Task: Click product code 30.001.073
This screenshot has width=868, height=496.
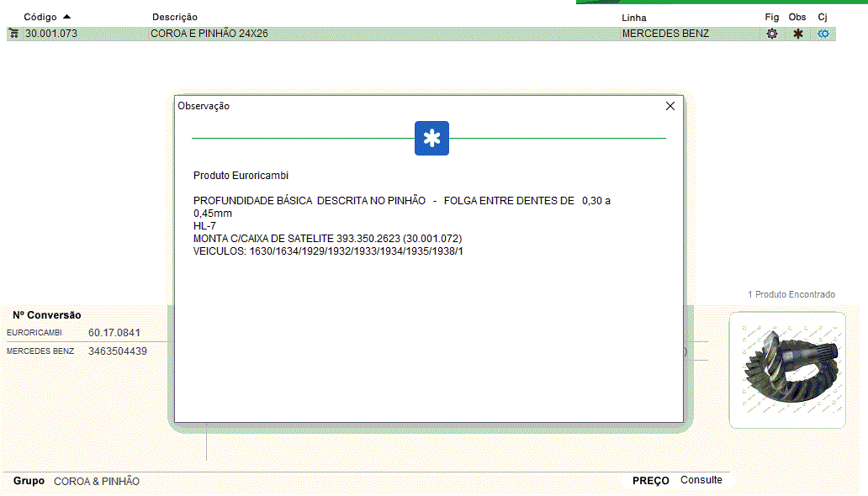Action: [x=51, y=34]
